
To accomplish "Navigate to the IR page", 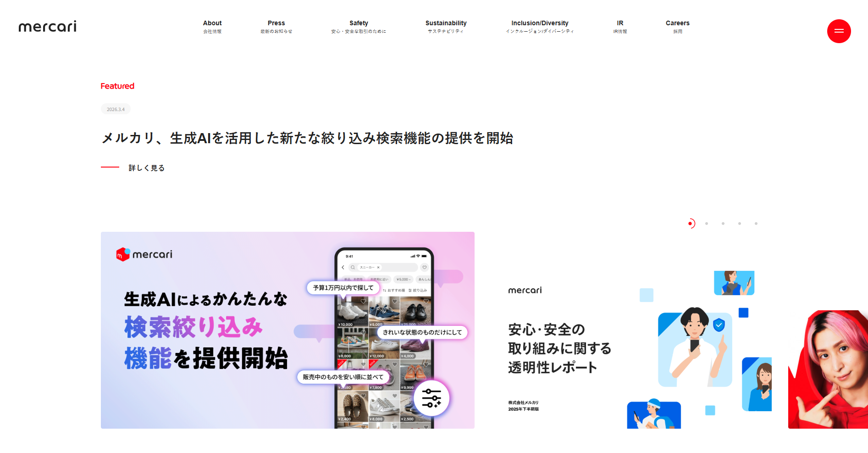I will tap(620, 26).
